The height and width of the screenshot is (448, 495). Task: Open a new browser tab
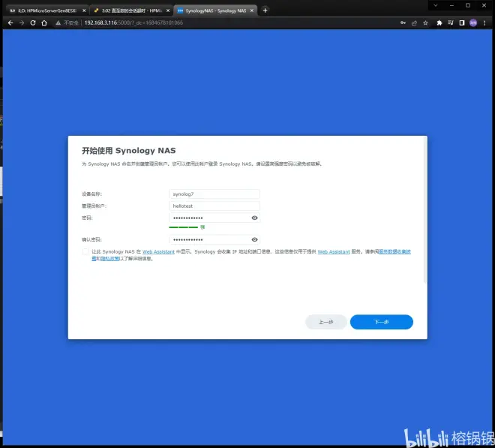tap(265, 11)
